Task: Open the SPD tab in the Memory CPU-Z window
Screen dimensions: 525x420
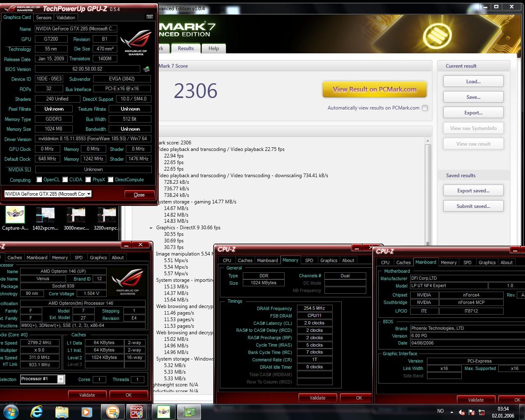Action: (309, 260)
